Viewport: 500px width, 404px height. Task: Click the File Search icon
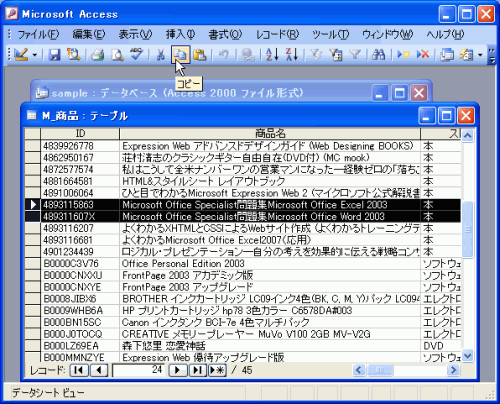coord(73,54)
